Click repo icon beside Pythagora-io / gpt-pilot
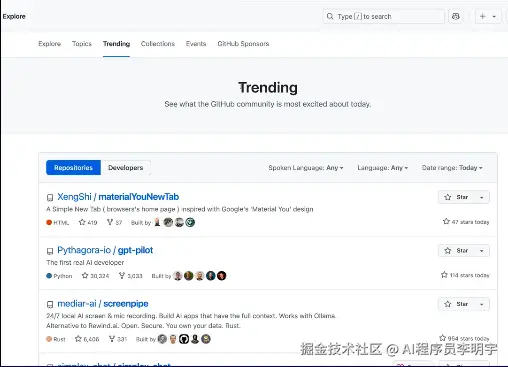 (50, 251)
